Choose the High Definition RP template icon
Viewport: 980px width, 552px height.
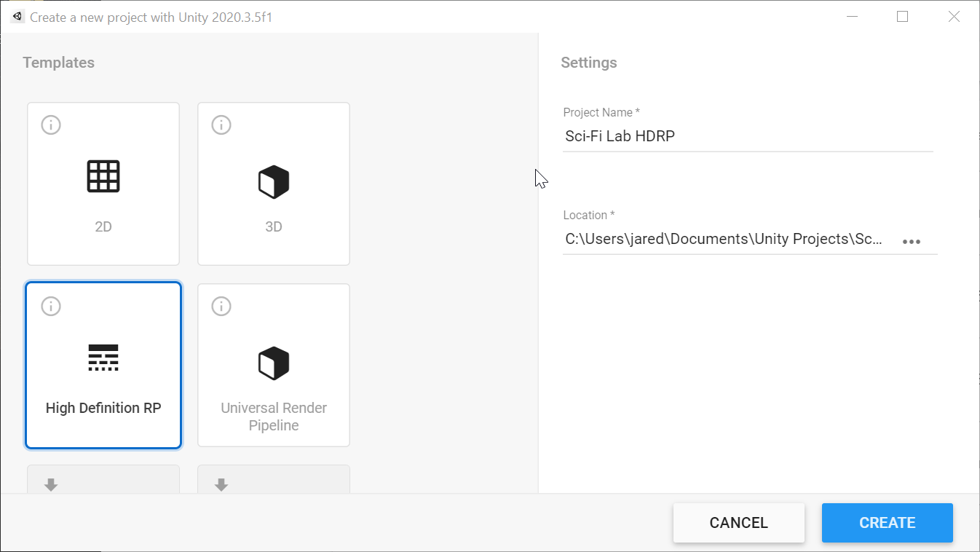pyautogui.click(x=103, y=358)
